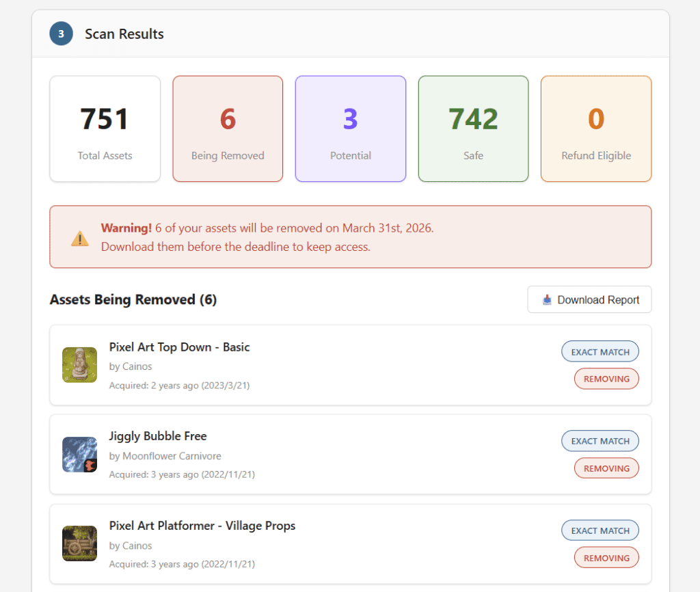Open Pixel Art Top Down - Basic thumbnail
Viewport: 700px width, 592px height.
click(x=79, y=365)
